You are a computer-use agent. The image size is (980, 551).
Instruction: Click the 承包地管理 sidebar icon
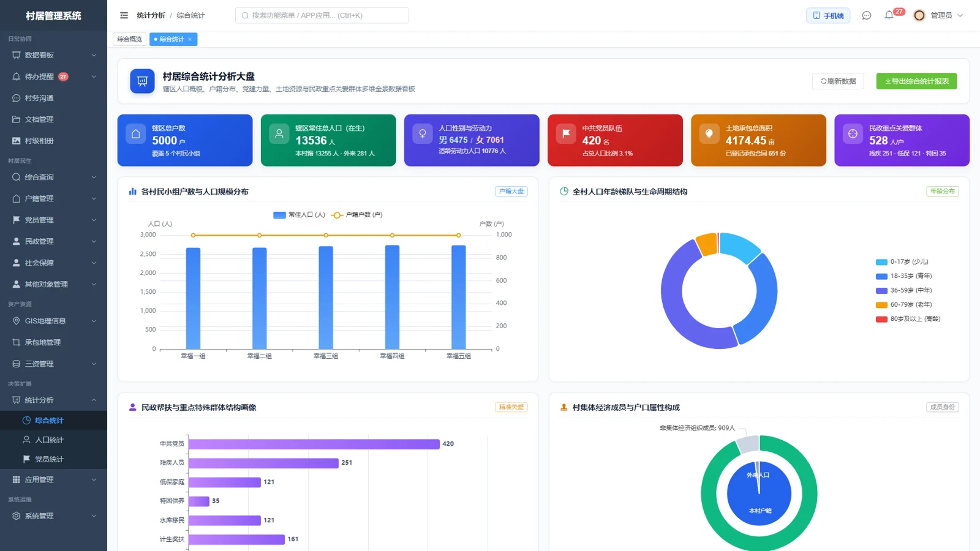17,342
